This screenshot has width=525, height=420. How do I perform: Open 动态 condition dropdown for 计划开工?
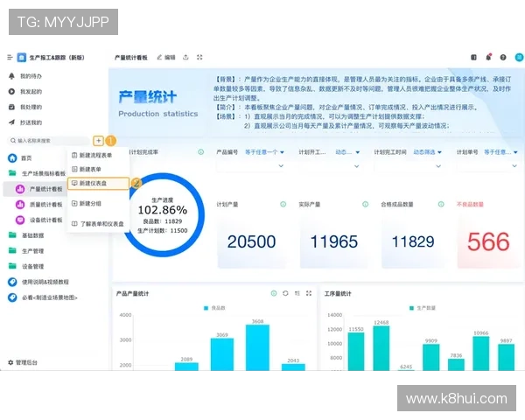[347, 152]
